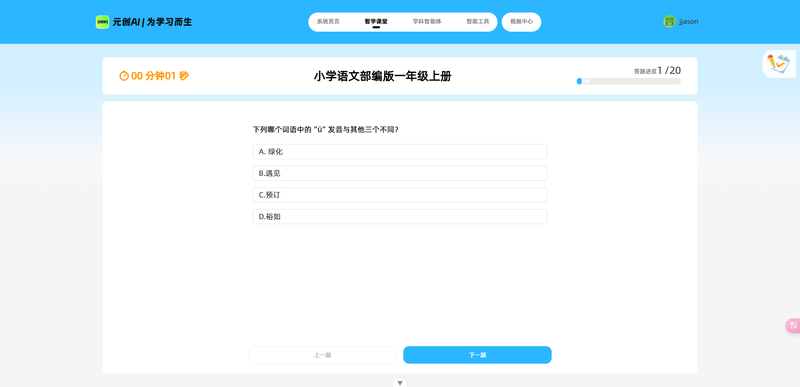Go to 系统首页 tab

pyautogui.click(x=328, y=22)
